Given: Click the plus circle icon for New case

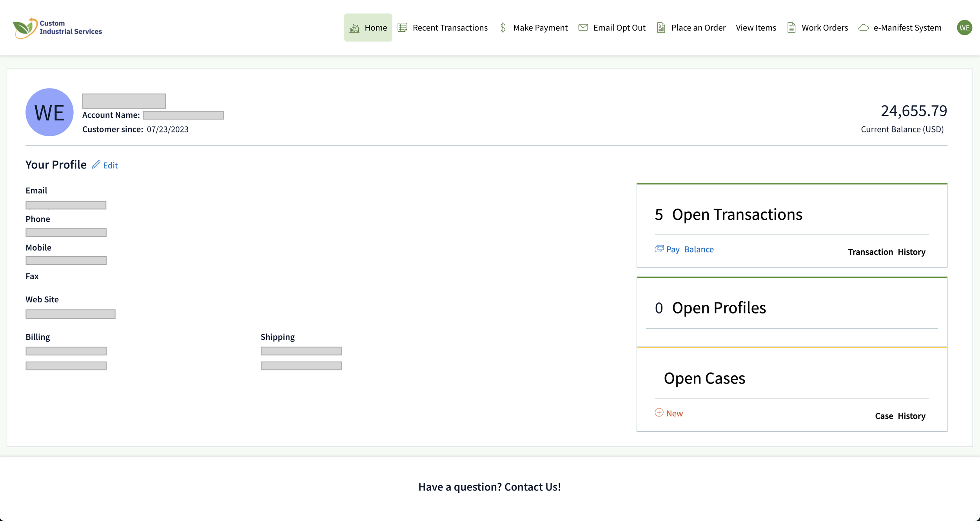Looking at the screenshot, I should (x=659, y=412).
